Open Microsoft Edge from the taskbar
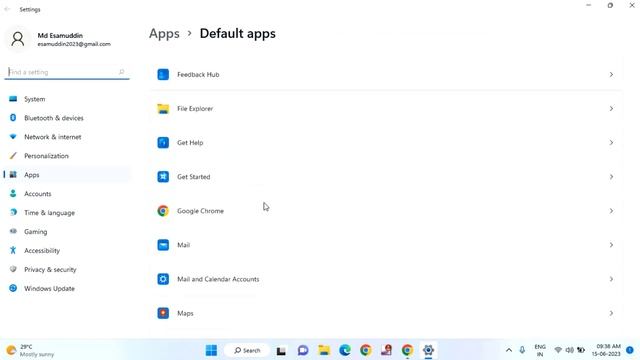This screenshot has height=360, width=640. click(345, 350)
